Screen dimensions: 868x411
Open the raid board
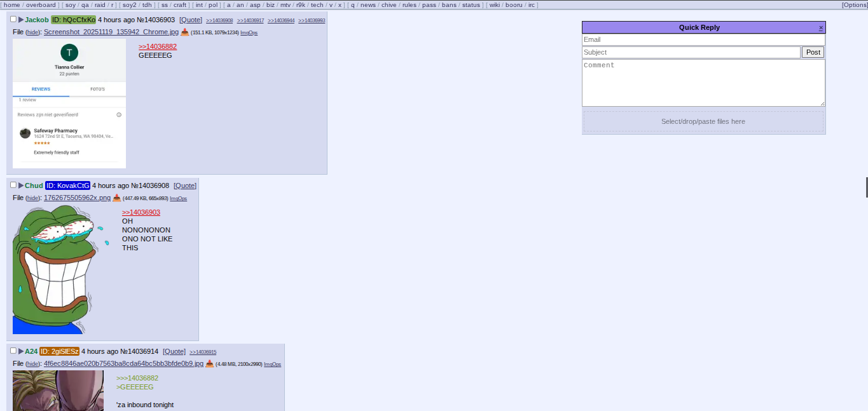coord(100,5)
